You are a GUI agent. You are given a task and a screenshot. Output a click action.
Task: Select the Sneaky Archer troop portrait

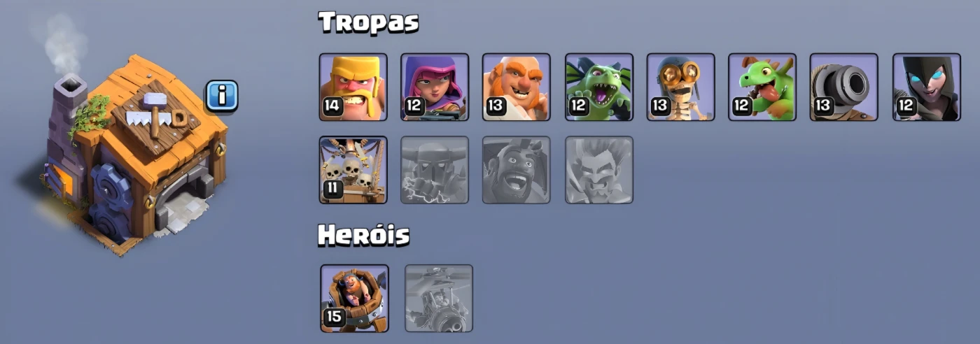click(435, 87)
